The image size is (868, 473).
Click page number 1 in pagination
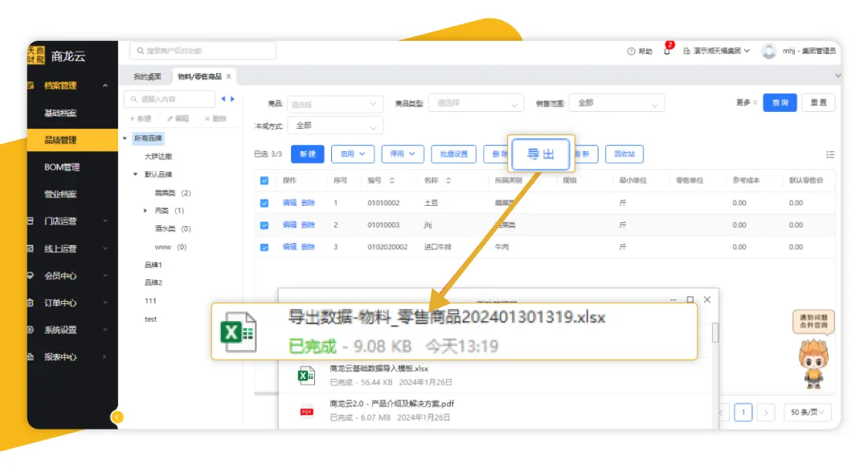(x=743, y=413)
